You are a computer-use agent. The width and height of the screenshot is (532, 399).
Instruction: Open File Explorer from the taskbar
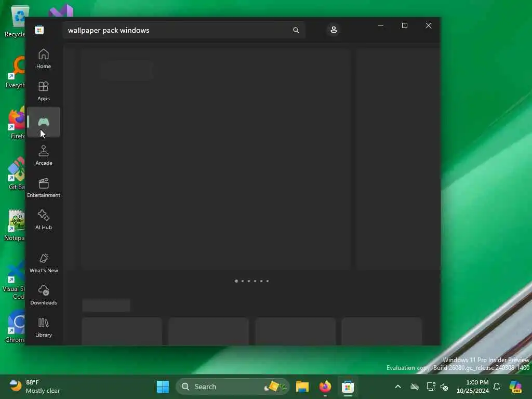point(302,387)
